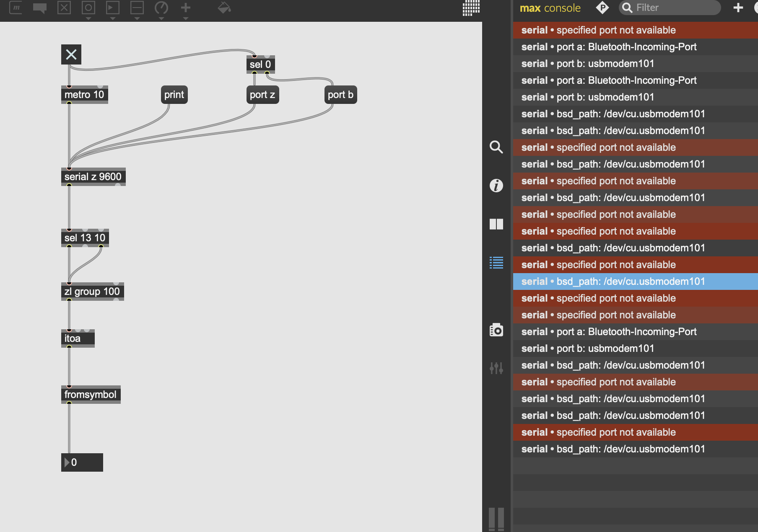Select the itoa object

click(78, 338)
